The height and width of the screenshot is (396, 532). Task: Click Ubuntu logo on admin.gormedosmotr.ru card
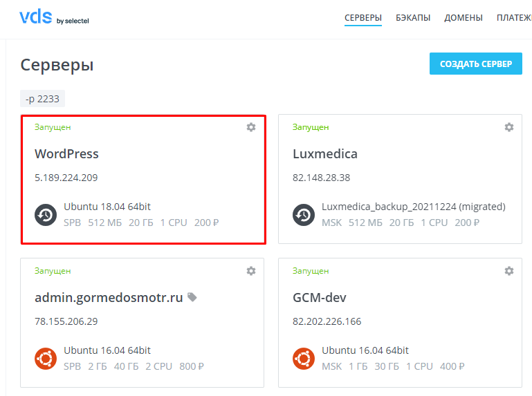click(x=46, y=359)
